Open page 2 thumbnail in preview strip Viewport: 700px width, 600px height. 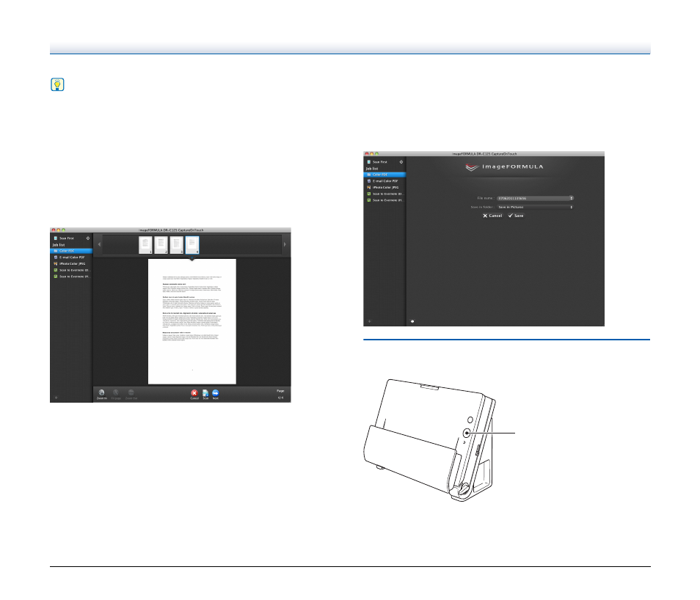pos(161,245)
